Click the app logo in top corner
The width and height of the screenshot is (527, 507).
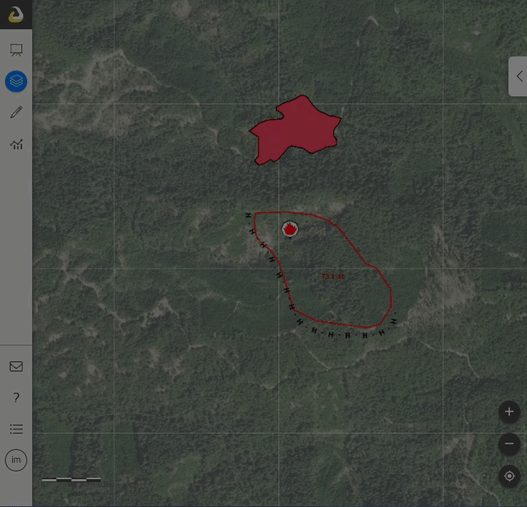tap(16, 14)
